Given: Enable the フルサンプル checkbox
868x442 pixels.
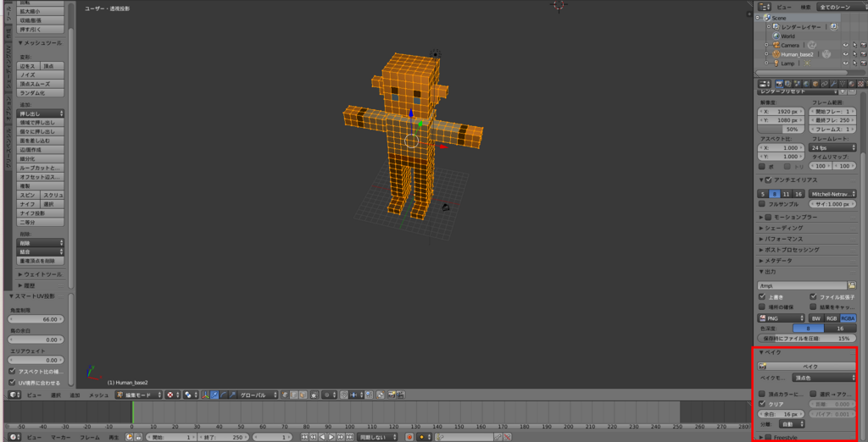Looking at the screenshot, I should tap(762, 204).
